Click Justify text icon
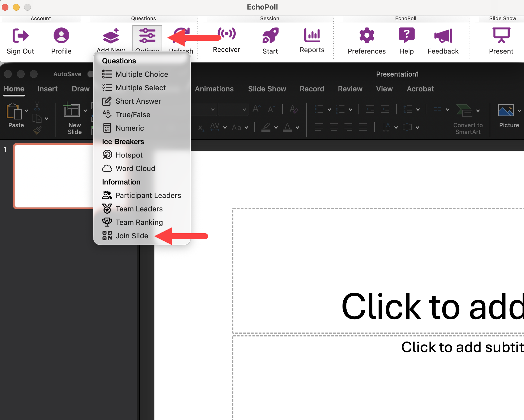Viewport: 524px width, 420px height. click(363, 127)
